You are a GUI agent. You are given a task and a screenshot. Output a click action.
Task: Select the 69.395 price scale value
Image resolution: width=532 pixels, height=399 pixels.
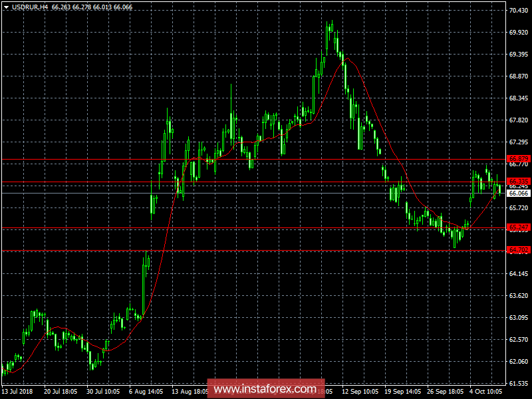coord(519,55)
